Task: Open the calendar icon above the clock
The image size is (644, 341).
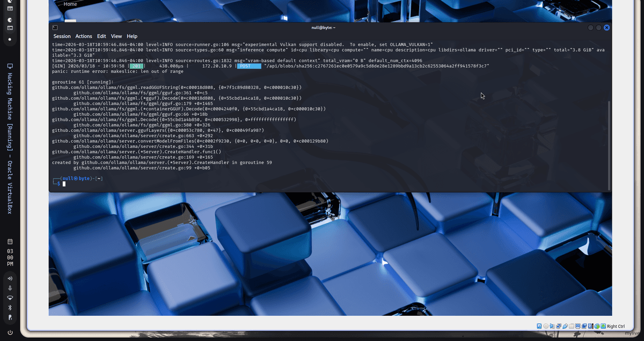Action: click(10, 242)
